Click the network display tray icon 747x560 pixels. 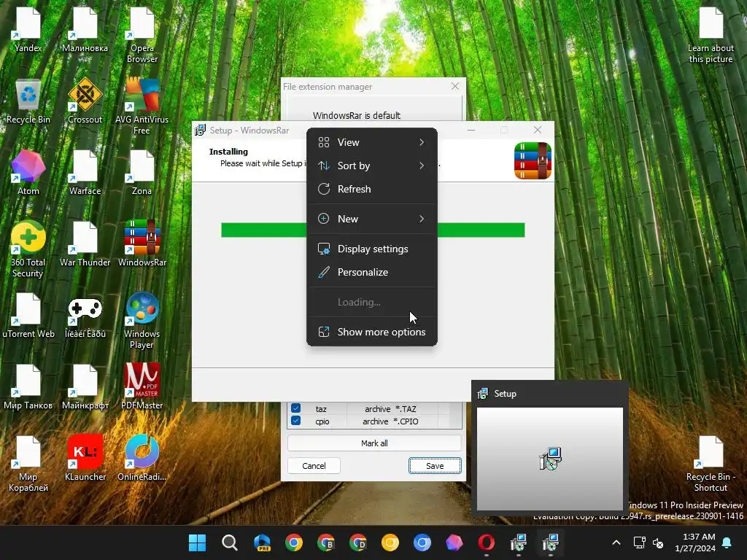click(639, 542)
